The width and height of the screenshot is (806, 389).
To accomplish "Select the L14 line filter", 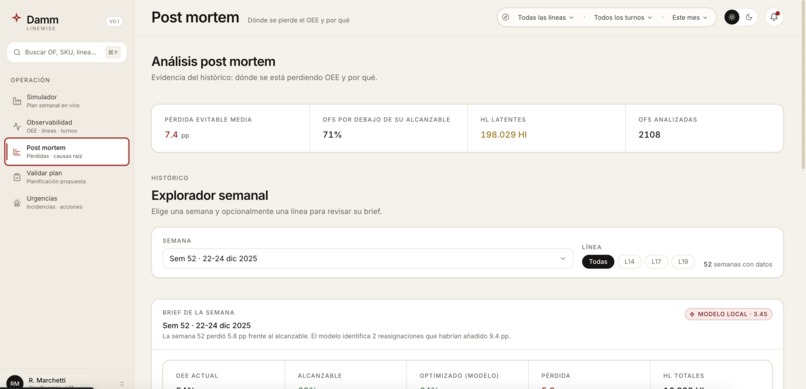I will click(x=629, y=262).
